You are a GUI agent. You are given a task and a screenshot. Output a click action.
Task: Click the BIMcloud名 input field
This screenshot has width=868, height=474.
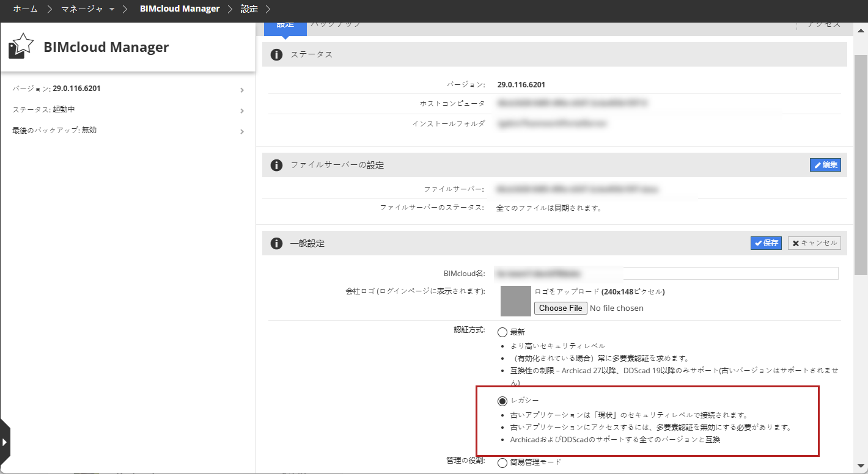(x=666, y=273)
